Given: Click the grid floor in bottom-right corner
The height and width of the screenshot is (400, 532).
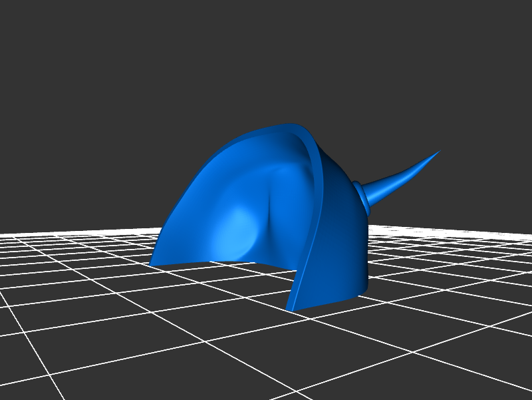Looking at the screenshot, I should [x=492, y=373].
